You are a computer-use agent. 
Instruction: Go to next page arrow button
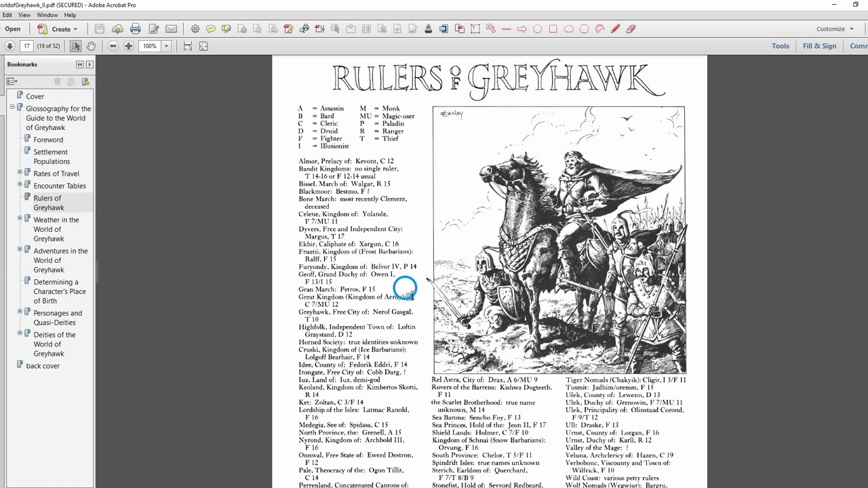[x=9, y=46]
